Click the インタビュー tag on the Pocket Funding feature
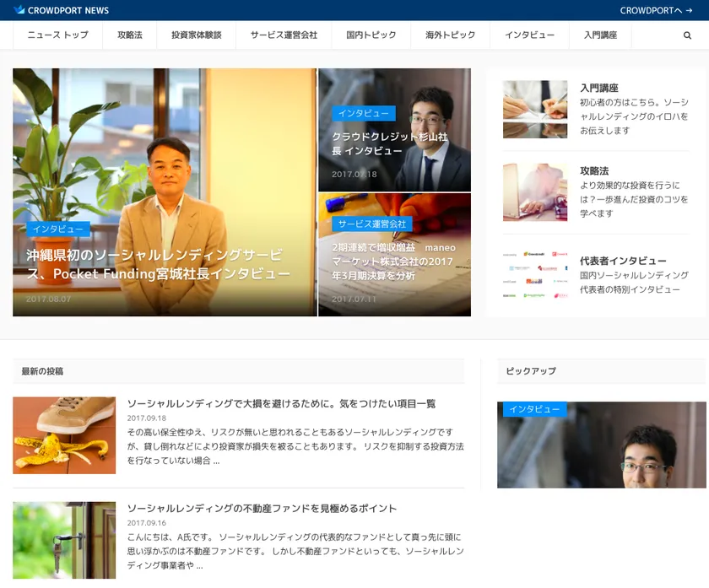Viewport: 709px width, 588px height. pyautogui.click(x=58, y=229)
